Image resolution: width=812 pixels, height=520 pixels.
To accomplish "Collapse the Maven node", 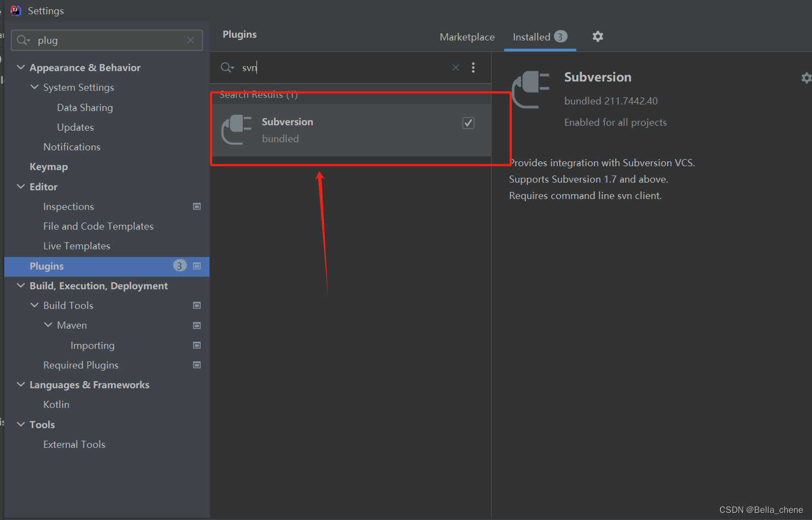I will tap(48, 325).
